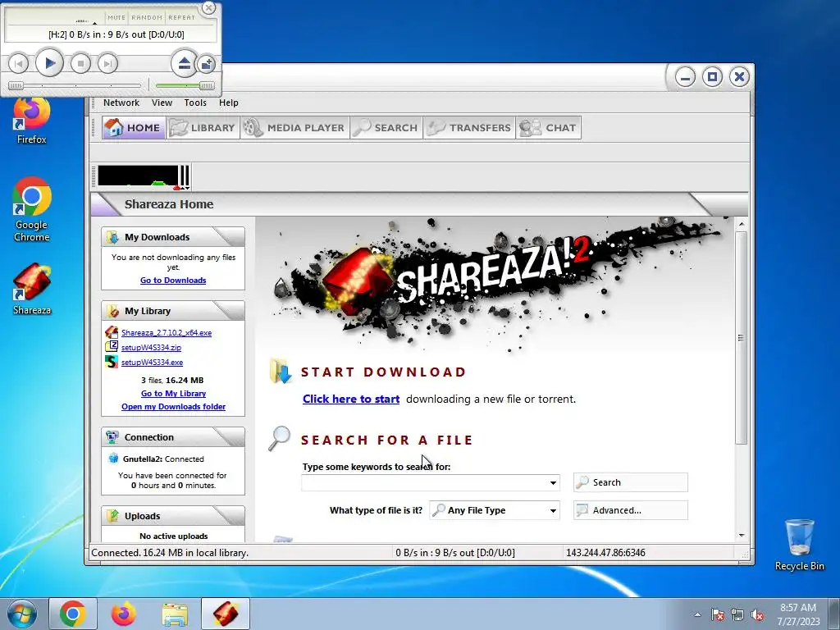The image size is (840, 630).
Task: Click the Open media (eject) button
Action: (x=184, y=63)
